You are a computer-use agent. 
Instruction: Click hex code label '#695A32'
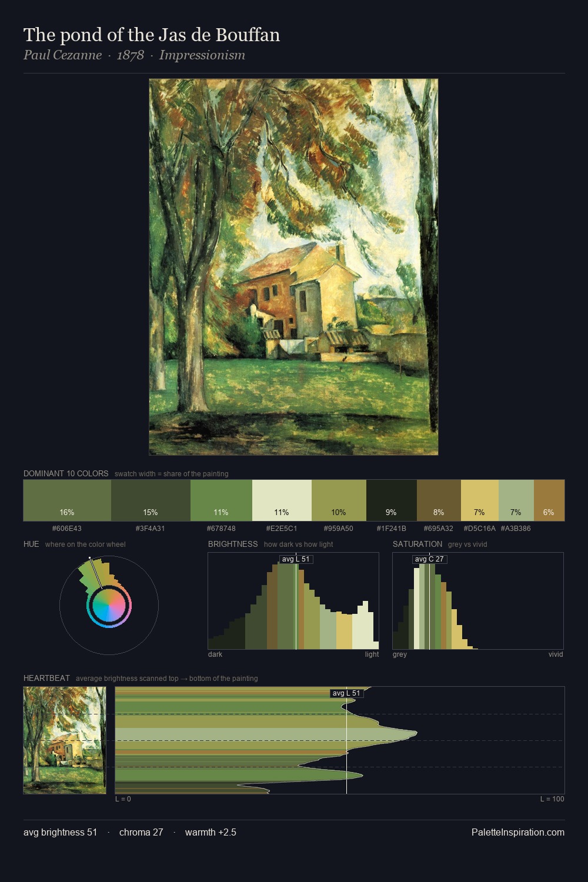pos(439,529)
